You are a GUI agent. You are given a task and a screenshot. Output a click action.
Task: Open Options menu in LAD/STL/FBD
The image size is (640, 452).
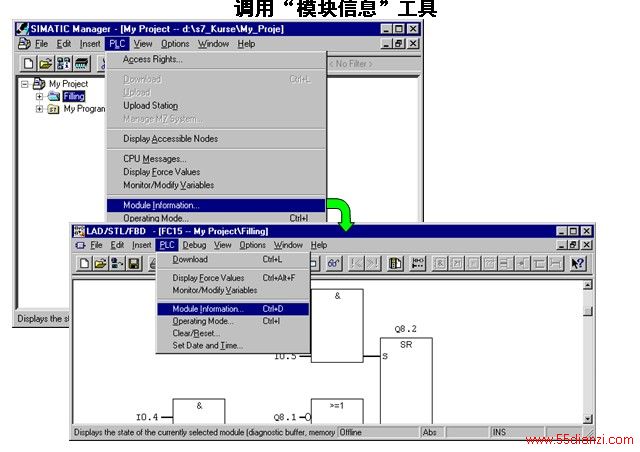pyautogui.click(x=252, y=245)
